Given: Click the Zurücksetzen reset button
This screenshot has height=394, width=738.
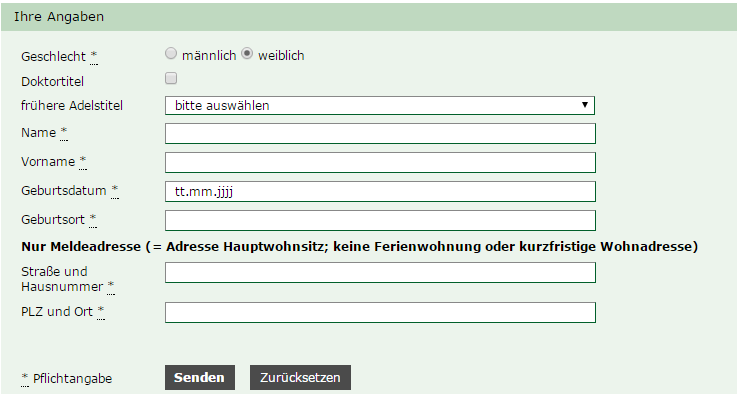Looking at the screenshot, I should pyautogui.click(x=300, y=378).
